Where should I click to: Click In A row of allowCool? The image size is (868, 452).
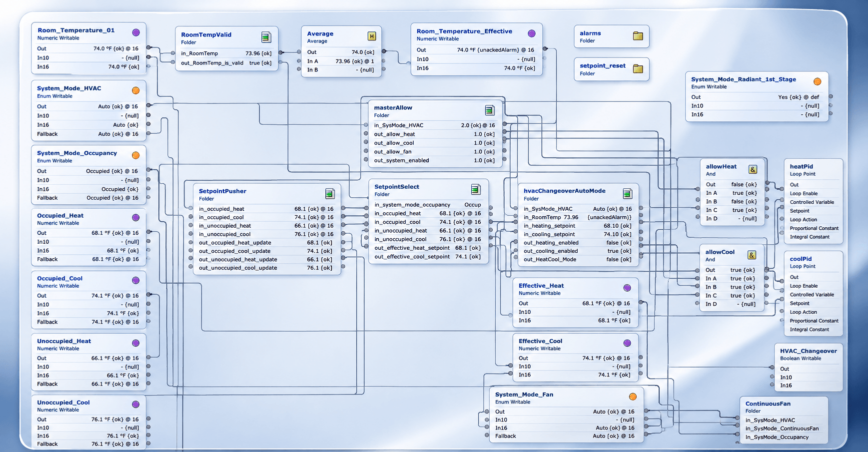click(731, 279)
